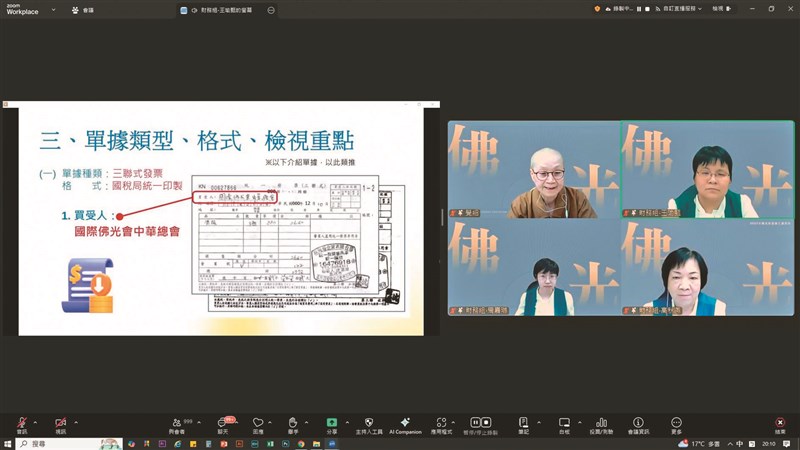Turn on the video camera
800x450 pixels.
[60, 423]
